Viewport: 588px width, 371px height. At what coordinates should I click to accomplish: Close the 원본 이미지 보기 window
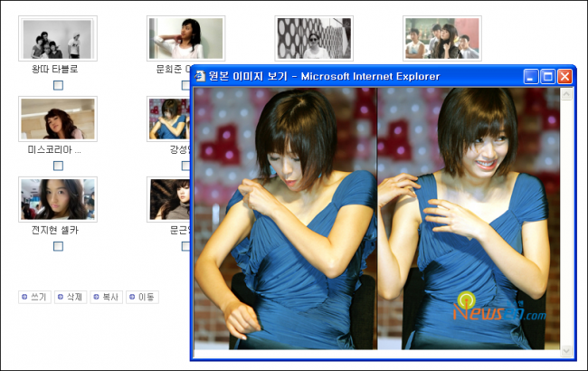(x=564, y=77)
